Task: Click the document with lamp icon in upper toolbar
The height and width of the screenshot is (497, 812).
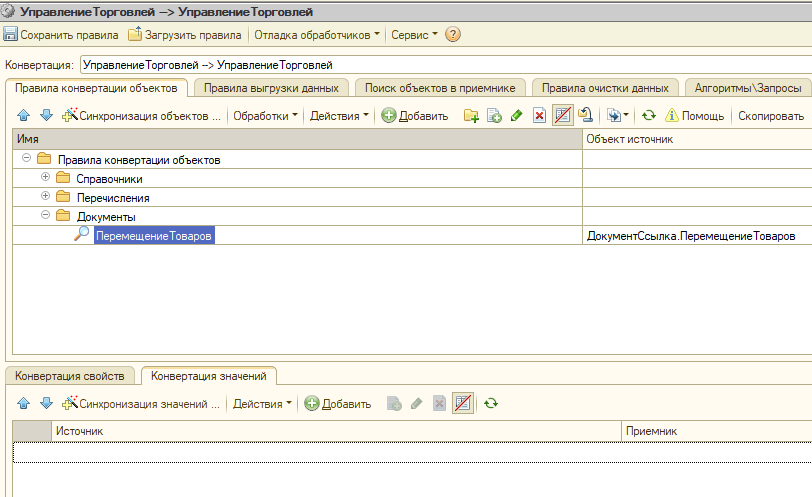Action: tap(586, 115)
